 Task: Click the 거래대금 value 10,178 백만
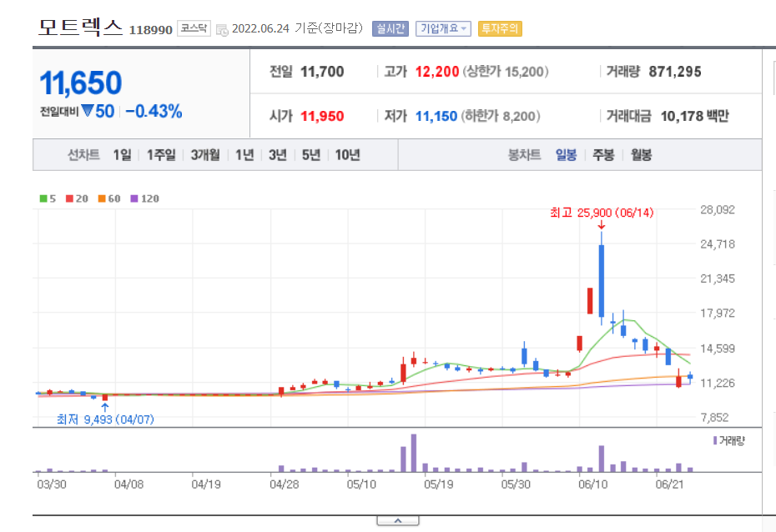click(695, 116)
